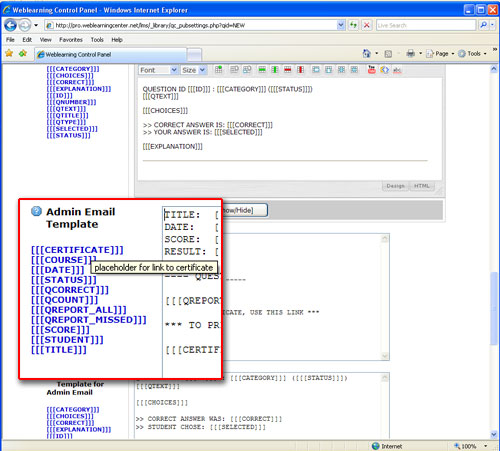Open the Tools menu in menu bar

(97, 40)
